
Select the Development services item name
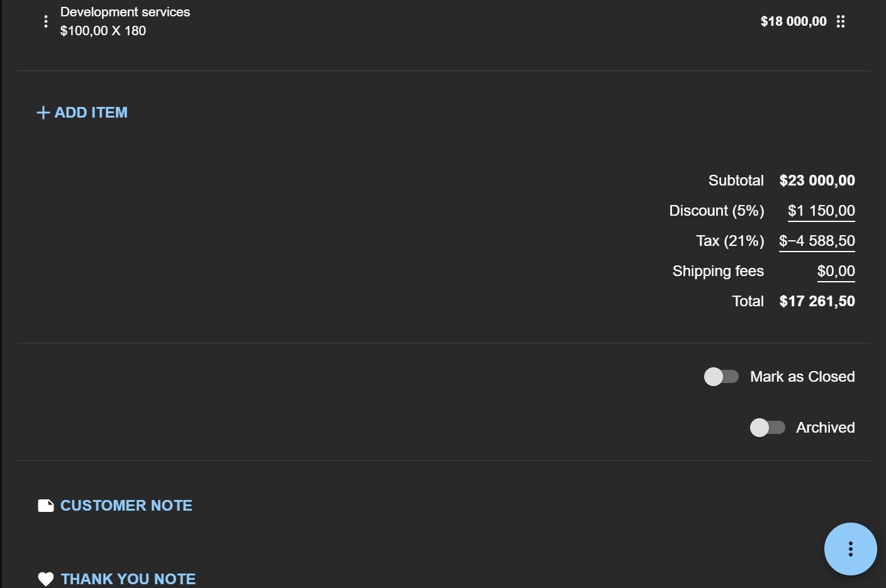125,12
